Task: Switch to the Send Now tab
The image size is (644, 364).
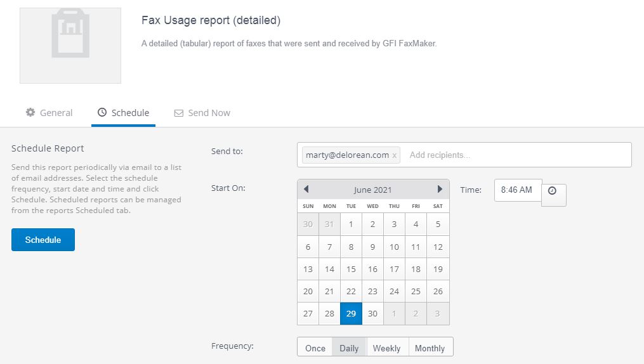Action: tap(202, 113)
